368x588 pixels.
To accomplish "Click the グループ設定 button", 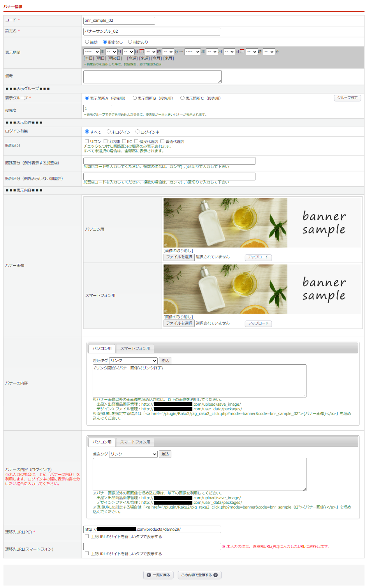I will [347, 98].
